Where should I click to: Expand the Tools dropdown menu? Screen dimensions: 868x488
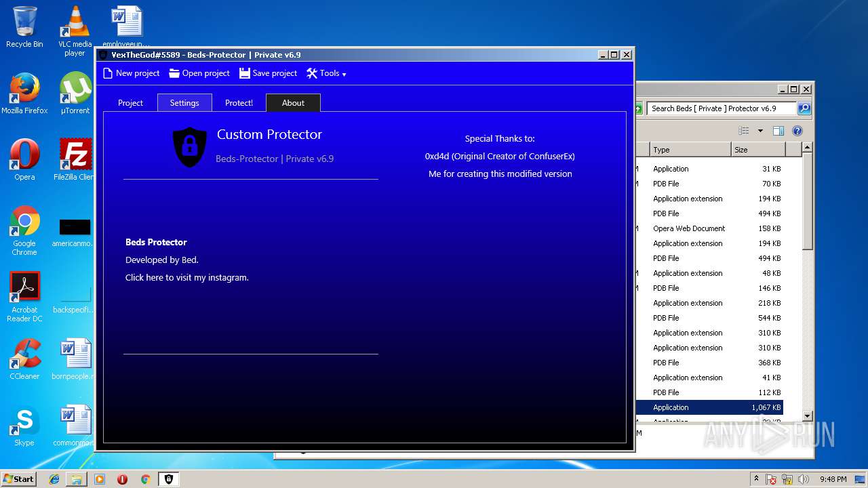coord(326,73)
